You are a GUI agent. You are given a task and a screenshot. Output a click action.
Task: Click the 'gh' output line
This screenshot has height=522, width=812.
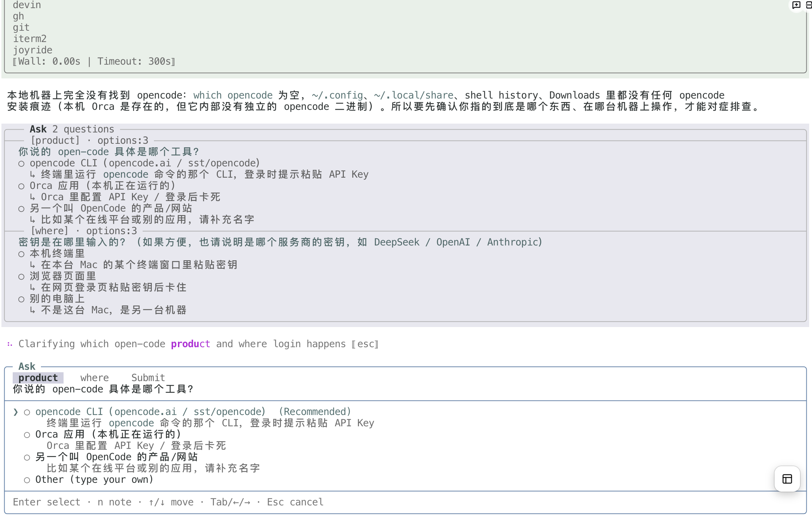[18, 16]
